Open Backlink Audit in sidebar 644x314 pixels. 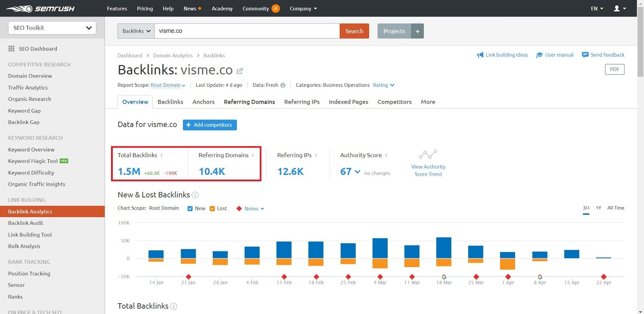25,223
